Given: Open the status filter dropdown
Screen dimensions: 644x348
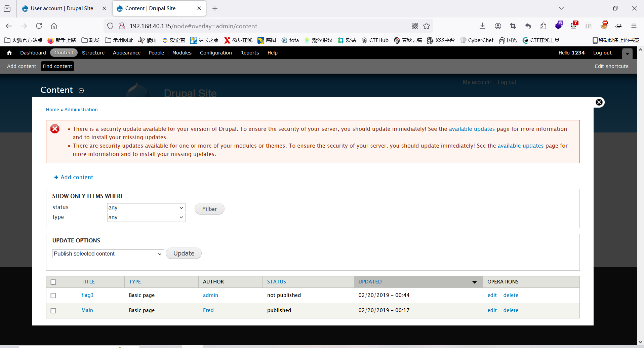Looking at the screenshot, I should [146, 208].
